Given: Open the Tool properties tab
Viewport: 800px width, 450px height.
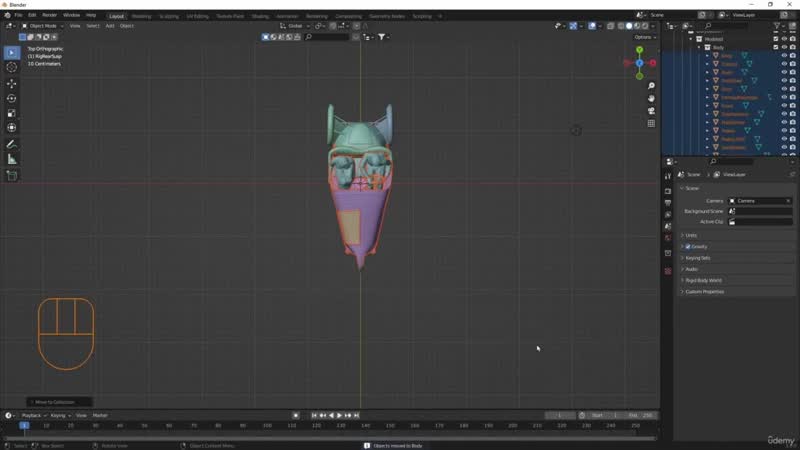Looking at the screenshot, I should 668,176.
